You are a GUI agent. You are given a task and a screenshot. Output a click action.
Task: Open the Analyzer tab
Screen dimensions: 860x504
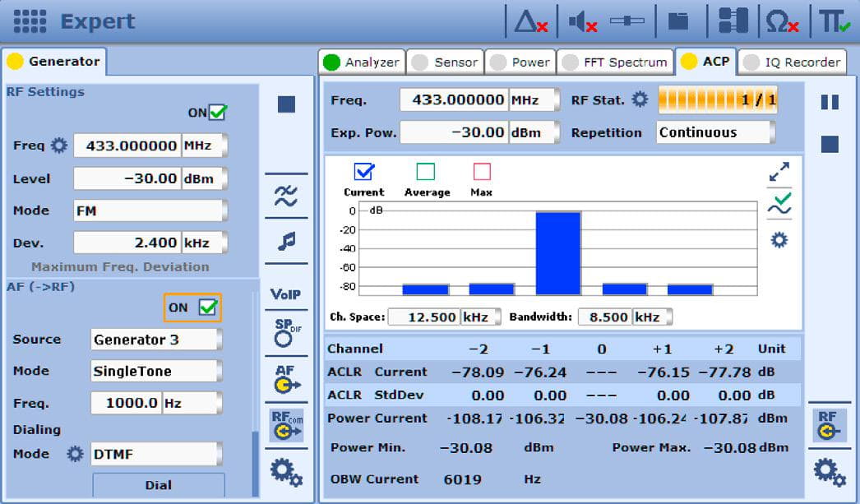[370, 61]
